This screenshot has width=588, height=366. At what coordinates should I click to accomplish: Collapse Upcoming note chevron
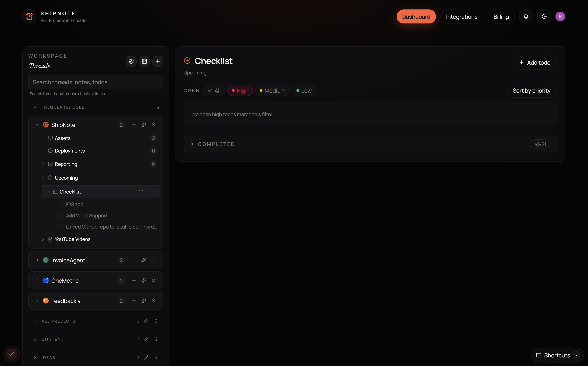click(x=43, y=178)
